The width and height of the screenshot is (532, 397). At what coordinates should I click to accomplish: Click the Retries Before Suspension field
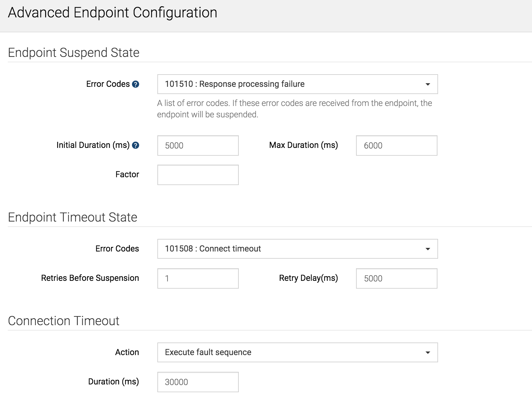pos(198,278)
